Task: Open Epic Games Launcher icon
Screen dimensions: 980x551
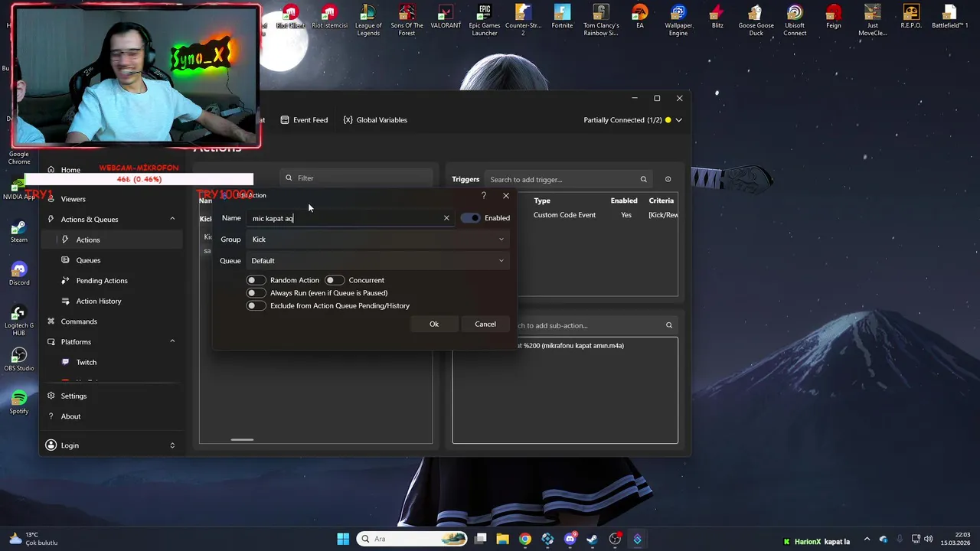Action: click(x=485, y=21)
